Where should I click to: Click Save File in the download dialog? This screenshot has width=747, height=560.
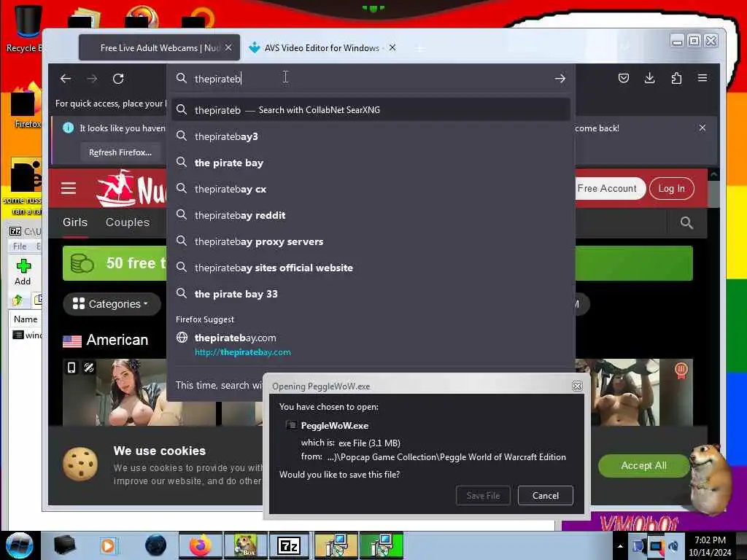[483, 495]
